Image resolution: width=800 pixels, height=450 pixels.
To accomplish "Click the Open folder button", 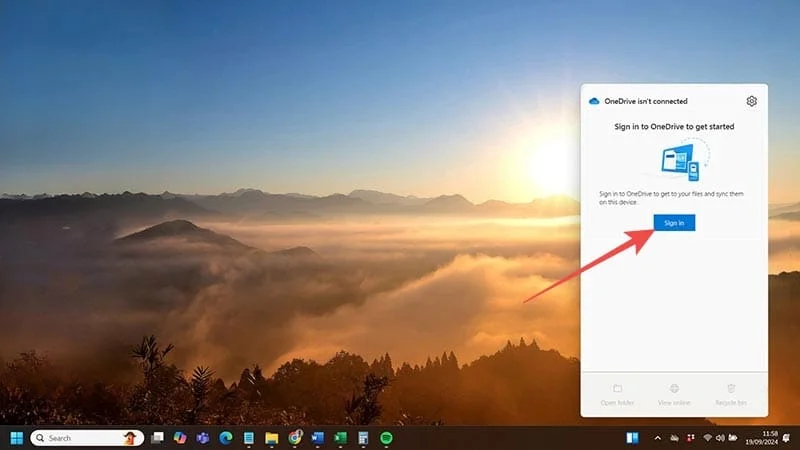I will click(x=617, y=395).
